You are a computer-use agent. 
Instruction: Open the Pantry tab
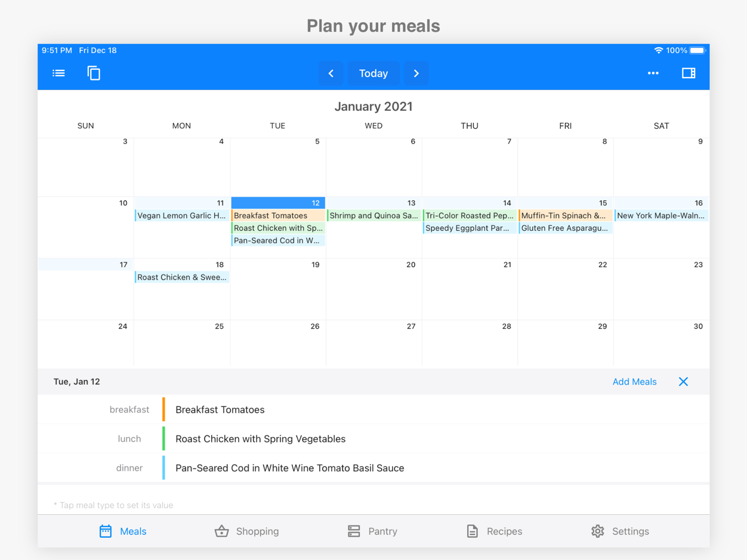372,531
